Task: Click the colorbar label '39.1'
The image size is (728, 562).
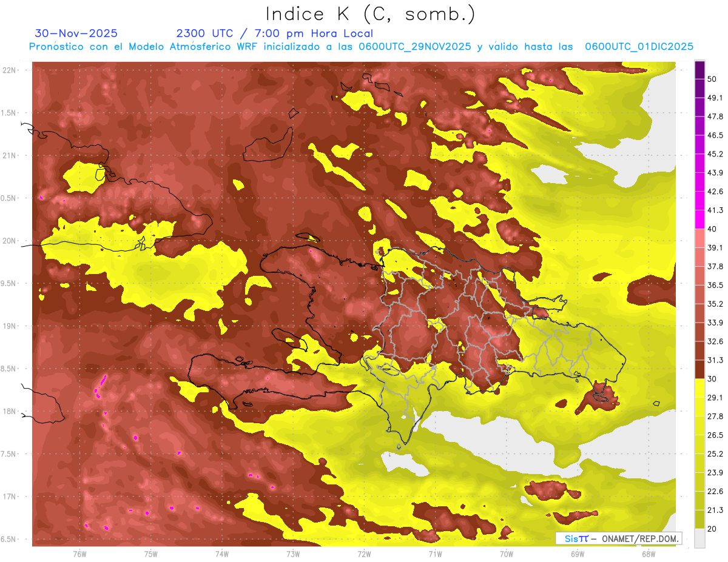Action: click(715, 247)
